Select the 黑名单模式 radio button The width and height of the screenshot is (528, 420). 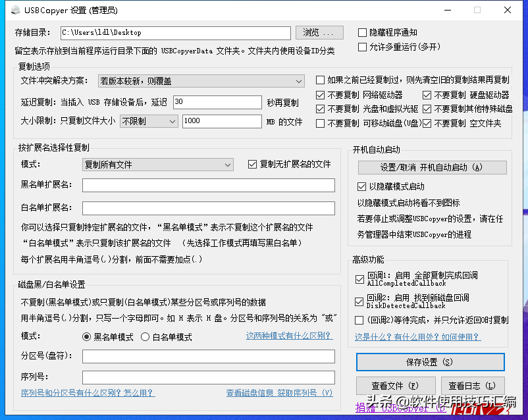[86, 337]
